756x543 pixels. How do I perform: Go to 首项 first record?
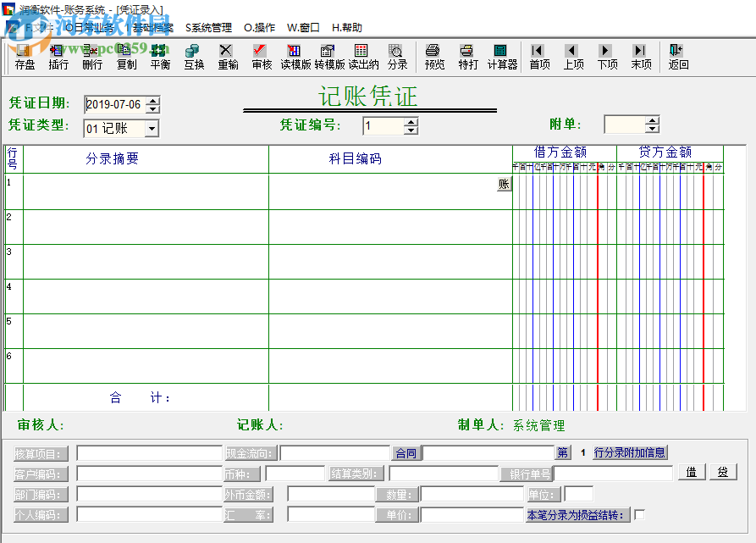[x=539, y=57]
